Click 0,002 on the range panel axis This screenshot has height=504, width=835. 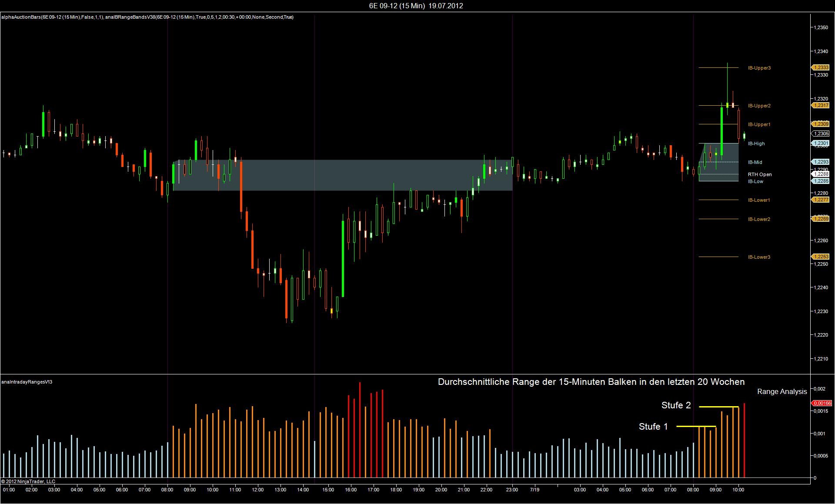click(820, 389)
